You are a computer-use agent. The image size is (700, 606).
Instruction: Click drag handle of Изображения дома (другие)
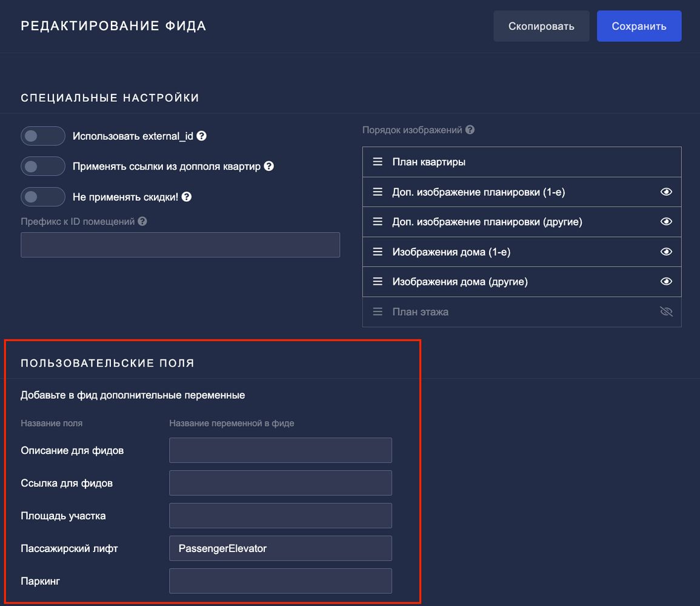(x=378, y=282)
